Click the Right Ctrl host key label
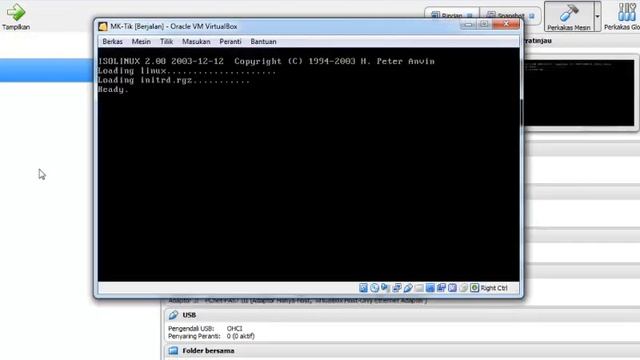The height and width of the screenshot is (360, 640). tap(493, 288)
